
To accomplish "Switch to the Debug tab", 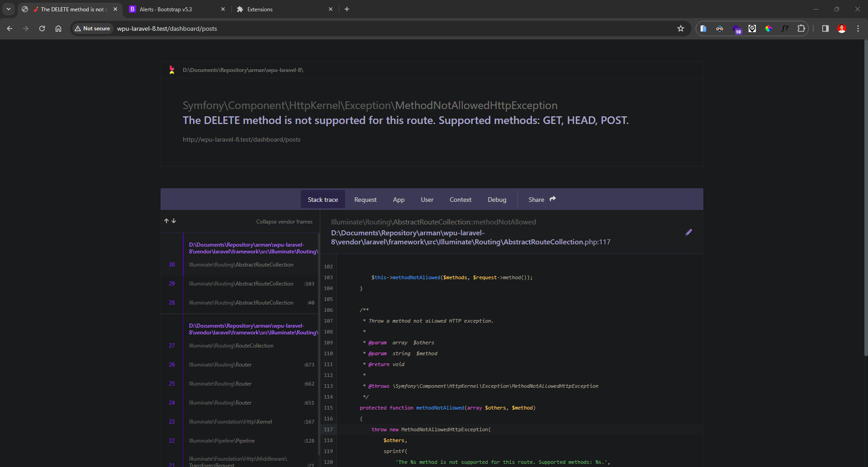I will (497, 200).
